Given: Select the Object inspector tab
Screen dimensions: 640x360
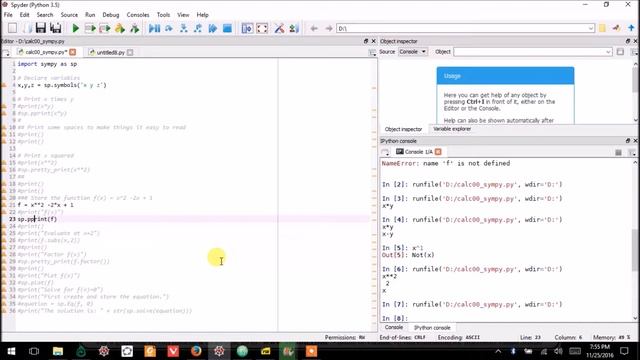Looking at the screenshot, I should [403, 129].
